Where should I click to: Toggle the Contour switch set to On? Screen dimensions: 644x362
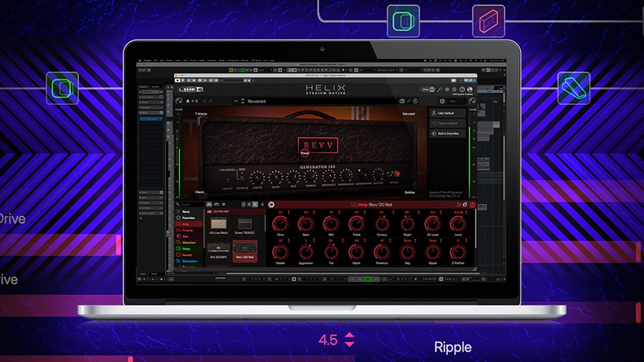pyautogui.click(x=382, y=224)
